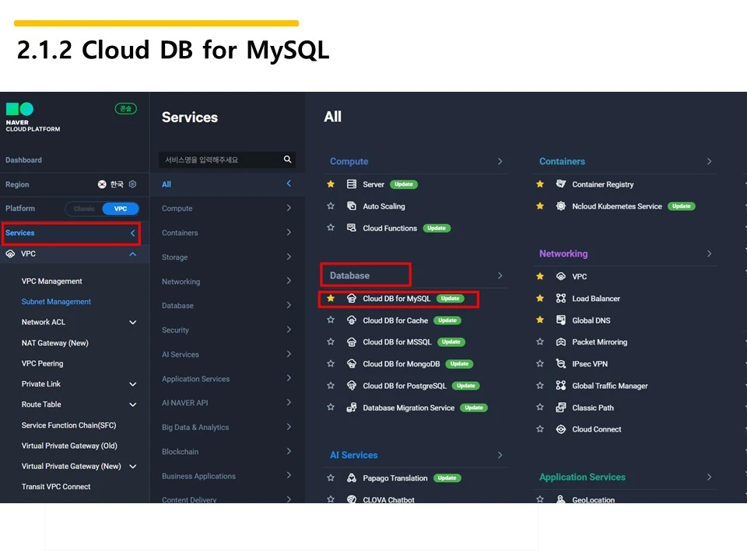
Task: Select the AI Services category
Action: tap(227, 354)
